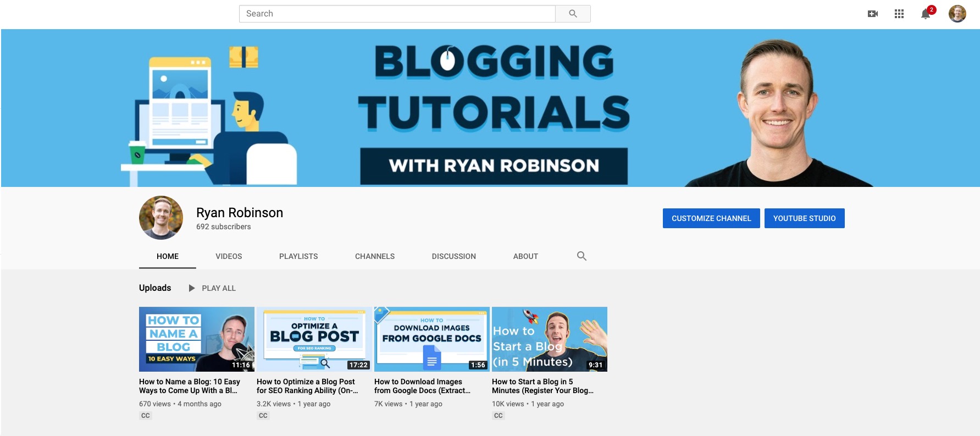Click '10K views • 1 year ago' text
980x436 pixels.
[528, 404]
